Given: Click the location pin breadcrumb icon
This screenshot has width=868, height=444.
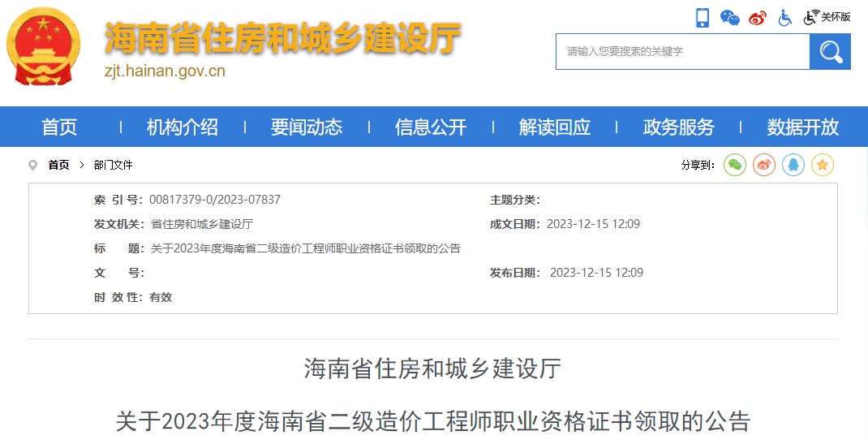Looking at the screenshot, I should 33,166.
